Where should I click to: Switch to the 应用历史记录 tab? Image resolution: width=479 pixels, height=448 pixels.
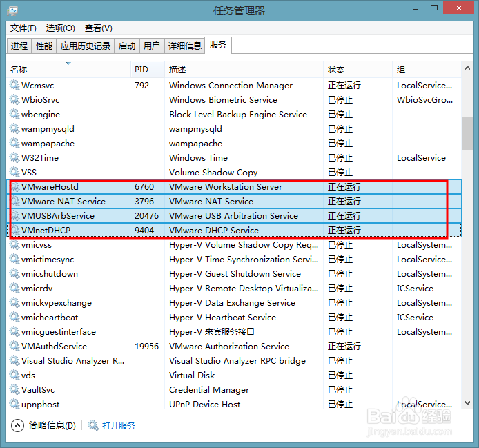[85, 46]
